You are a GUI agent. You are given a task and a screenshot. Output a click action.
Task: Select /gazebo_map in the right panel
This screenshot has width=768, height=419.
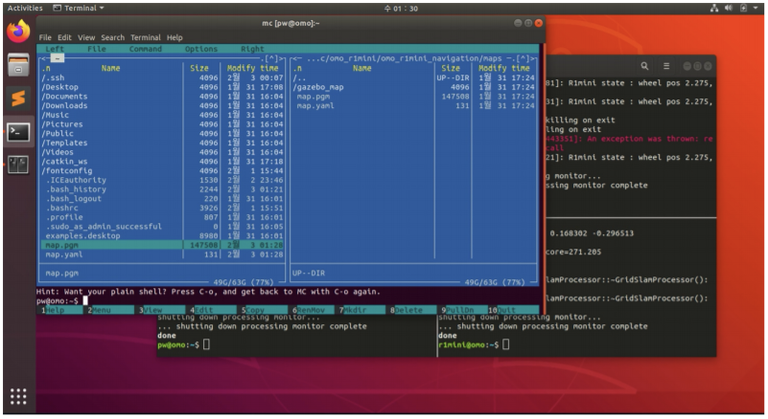[318, 87]
